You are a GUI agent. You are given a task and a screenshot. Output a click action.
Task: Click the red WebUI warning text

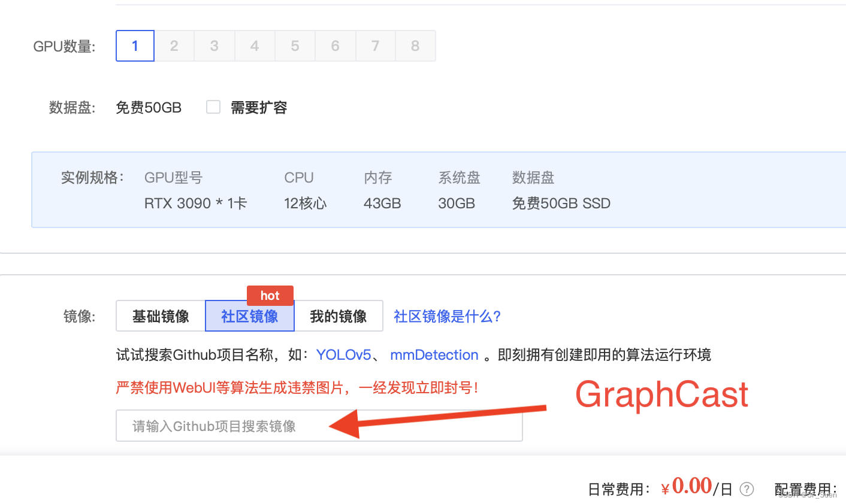297,388
